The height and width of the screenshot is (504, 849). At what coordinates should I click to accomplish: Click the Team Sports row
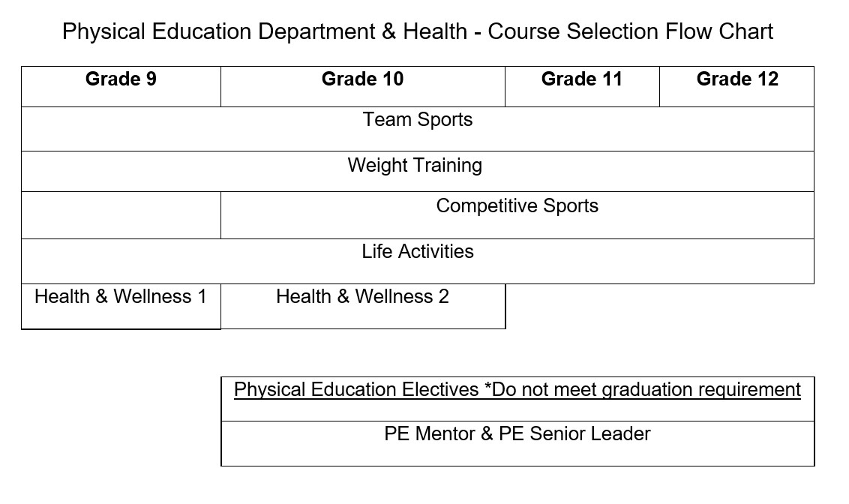pyautogui.click(x=418, y=120)
